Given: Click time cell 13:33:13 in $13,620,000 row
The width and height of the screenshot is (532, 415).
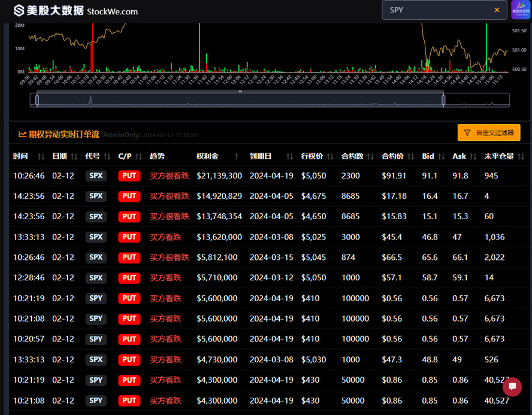Looking at the screenshot, I should (x=29, y=237).
